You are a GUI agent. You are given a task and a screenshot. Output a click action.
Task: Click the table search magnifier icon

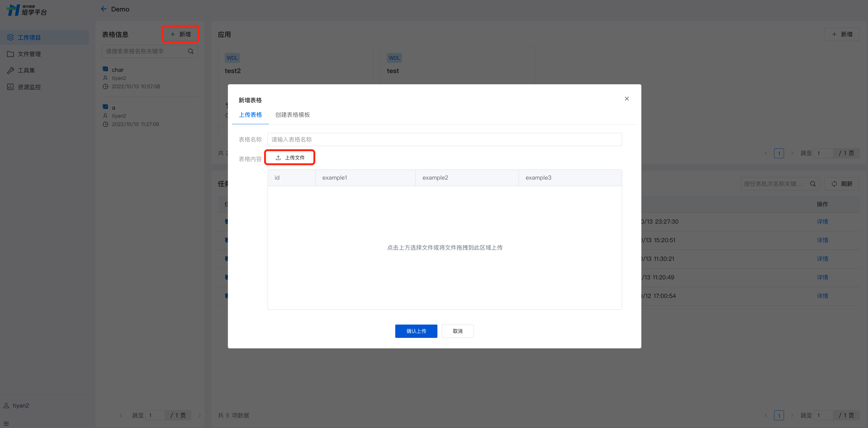pos(191,51)
